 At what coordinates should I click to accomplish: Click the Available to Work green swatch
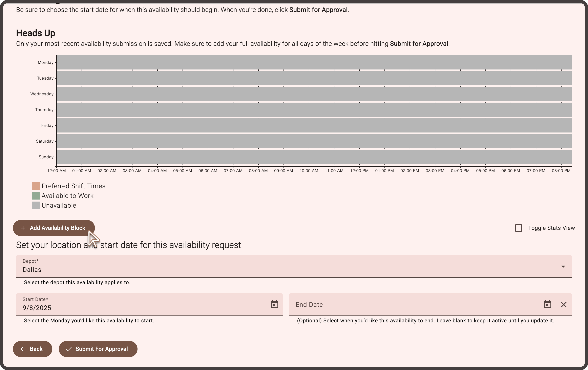tap(36, 196)
